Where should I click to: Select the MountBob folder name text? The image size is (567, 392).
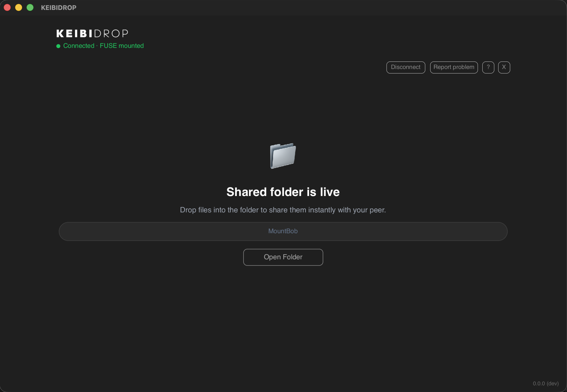[x=283, y=231]
